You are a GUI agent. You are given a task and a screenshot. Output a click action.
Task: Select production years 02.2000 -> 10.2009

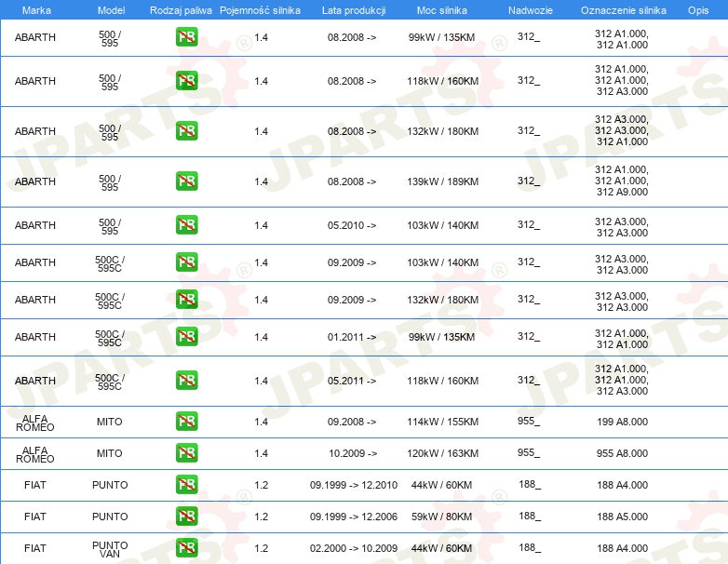[x=354, y=548]
